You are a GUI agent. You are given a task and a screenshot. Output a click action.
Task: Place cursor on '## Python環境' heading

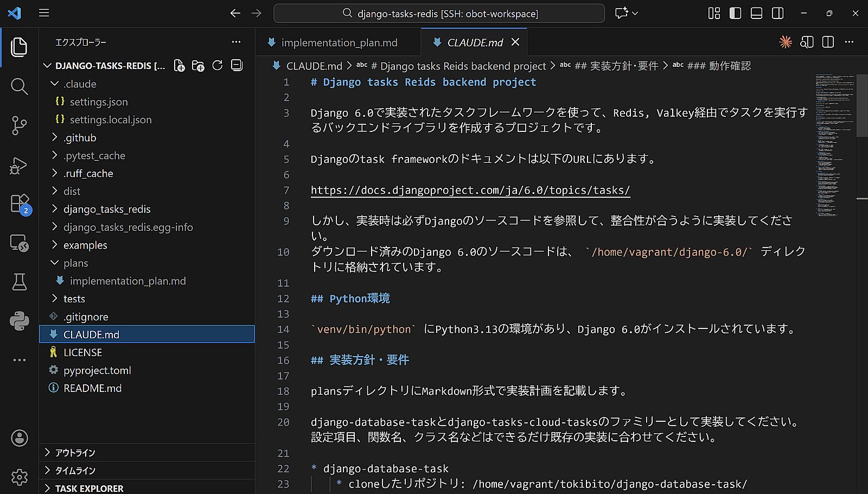click(350, 299)
